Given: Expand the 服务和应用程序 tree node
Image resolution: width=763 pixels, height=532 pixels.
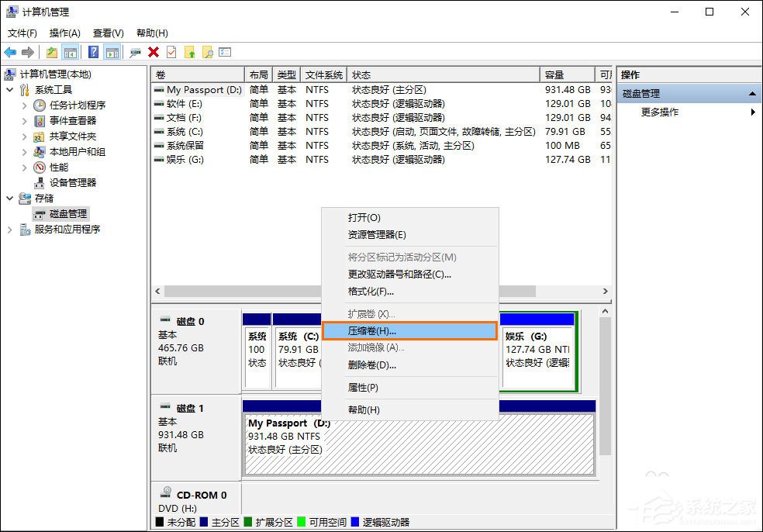Looking at the screenshot, I should pos(9,230).
